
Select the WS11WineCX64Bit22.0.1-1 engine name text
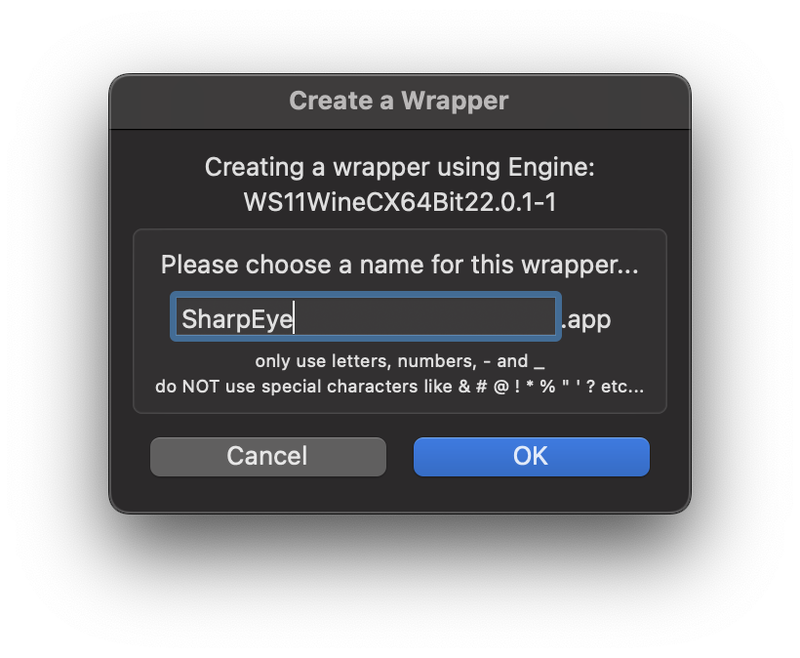coord(399,202)
